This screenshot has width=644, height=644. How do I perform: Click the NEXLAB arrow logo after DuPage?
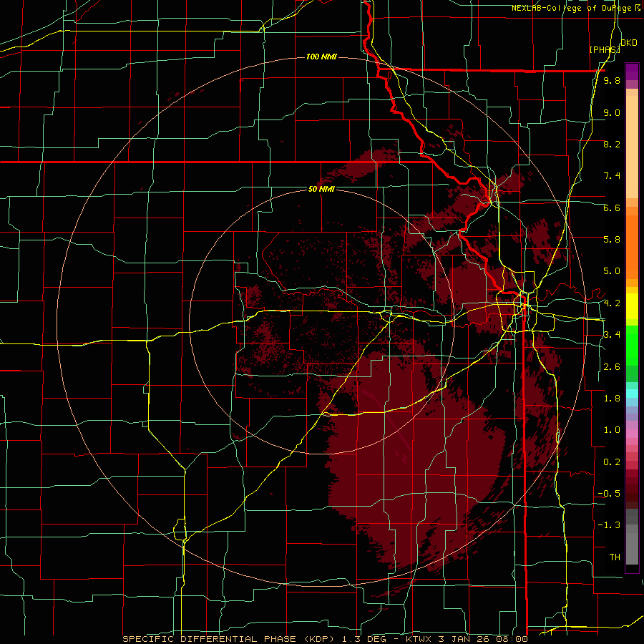[x=638, y=8]
